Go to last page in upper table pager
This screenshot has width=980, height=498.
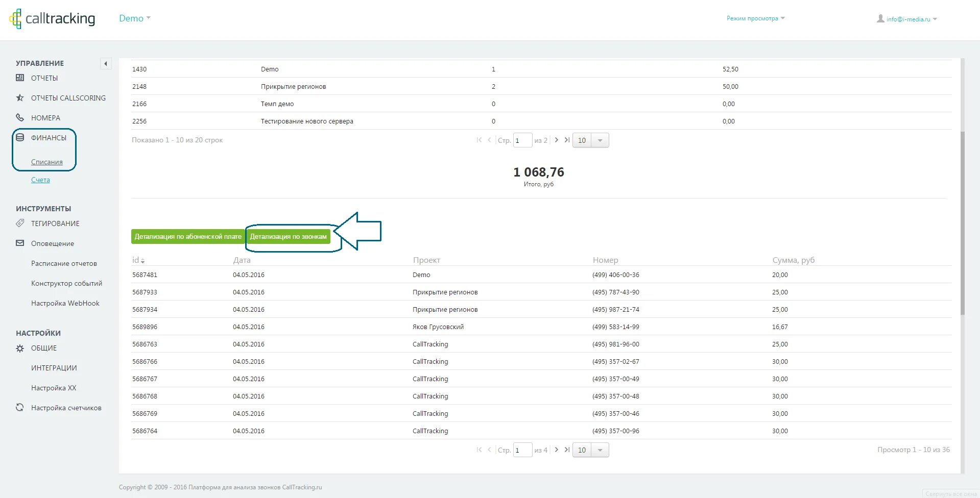point(567,140)
